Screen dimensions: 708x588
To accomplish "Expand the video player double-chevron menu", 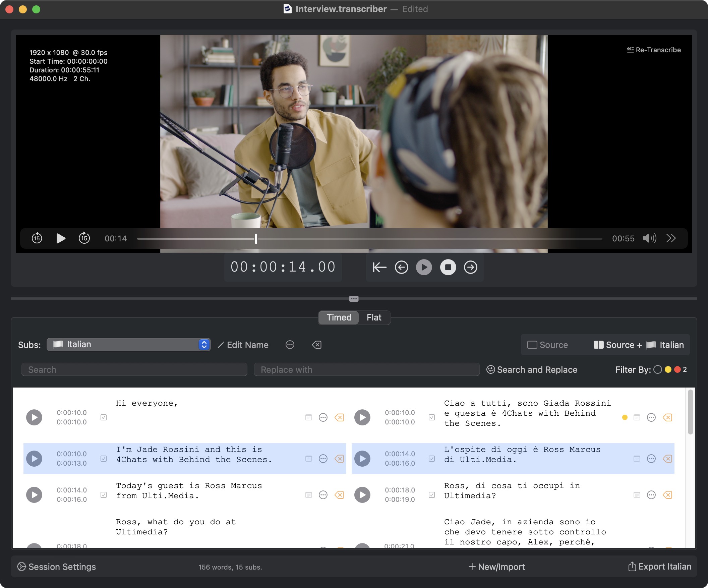I will (670, 238).
